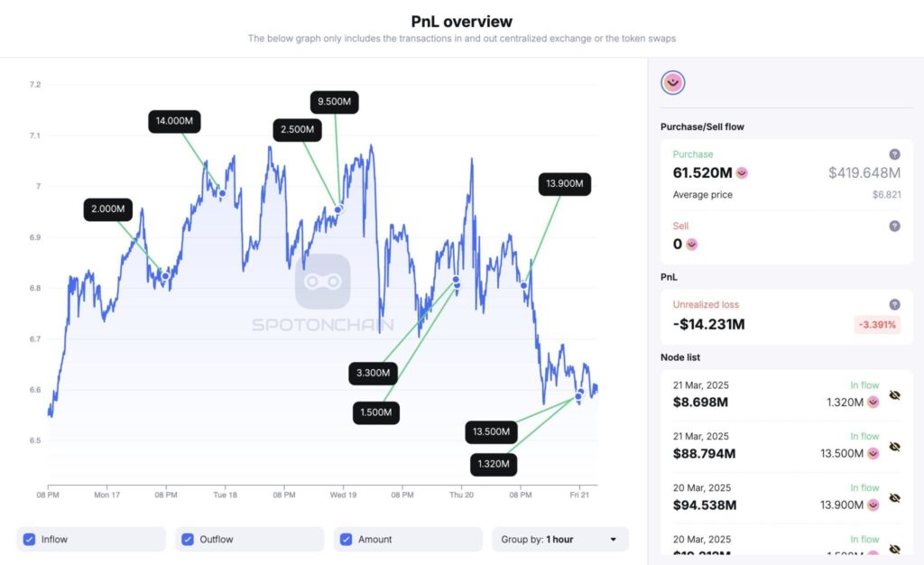Open the Group by 1 hour dropdown
Screen dimensions: 924x565
pos(559,539)
